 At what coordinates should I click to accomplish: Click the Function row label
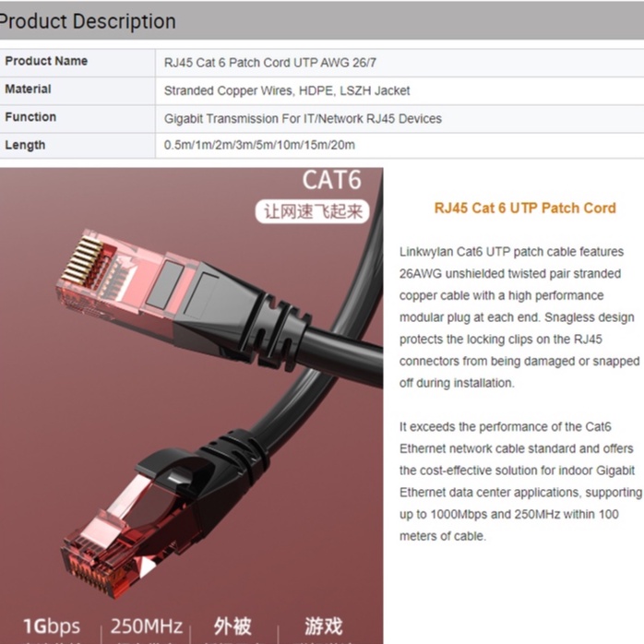click(30, 117)
